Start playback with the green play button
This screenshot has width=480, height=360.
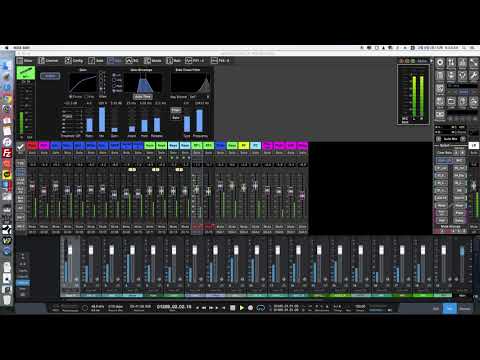click(242, 308)
